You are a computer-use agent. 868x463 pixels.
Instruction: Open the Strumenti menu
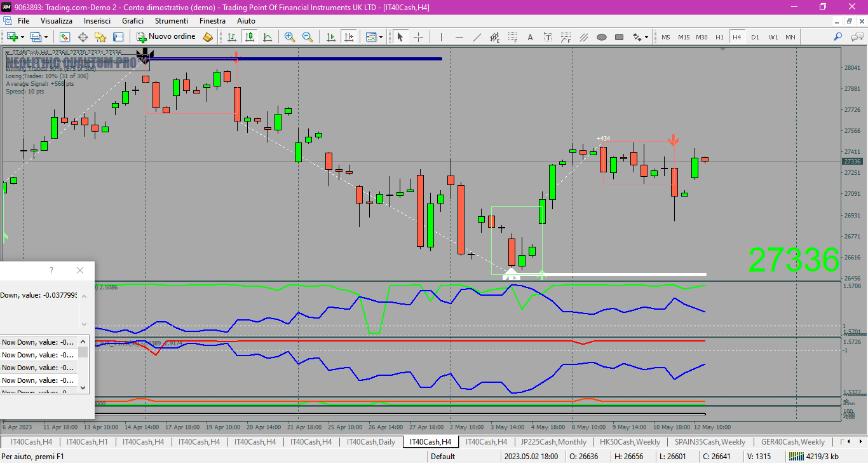[x=171, y=21]
